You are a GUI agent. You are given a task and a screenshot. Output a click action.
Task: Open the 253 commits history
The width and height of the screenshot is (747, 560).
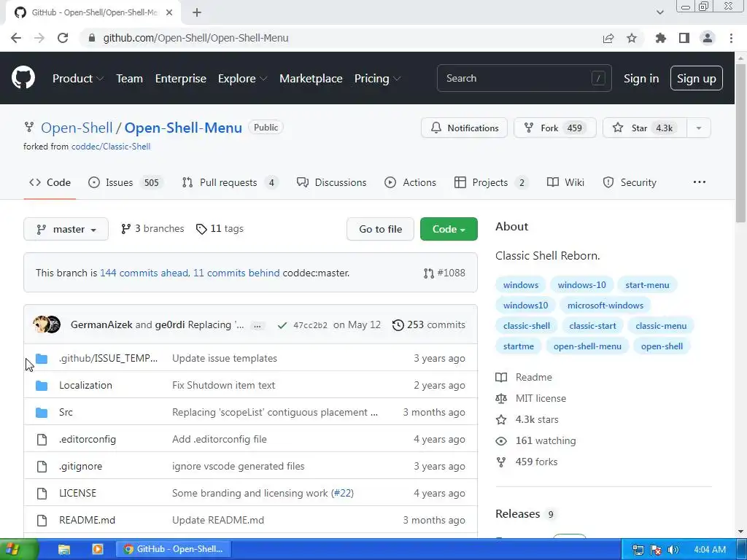(x=429, y=324)
